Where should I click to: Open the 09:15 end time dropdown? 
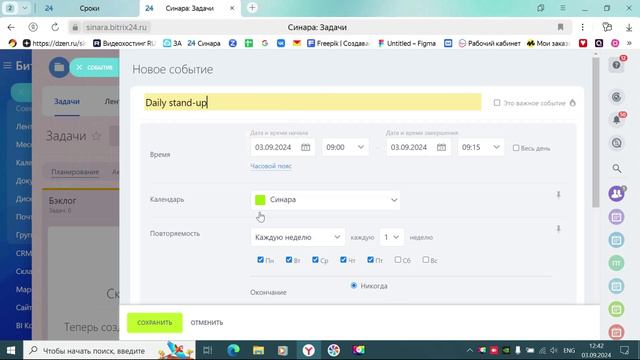click(481, 147)
